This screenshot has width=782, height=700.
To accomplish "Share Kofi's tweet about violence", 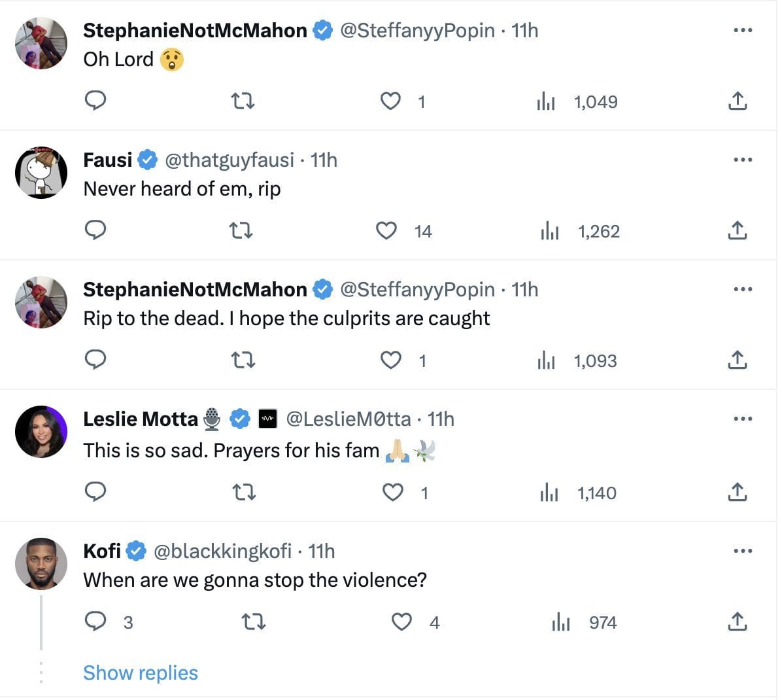I will tap(737, 621).
